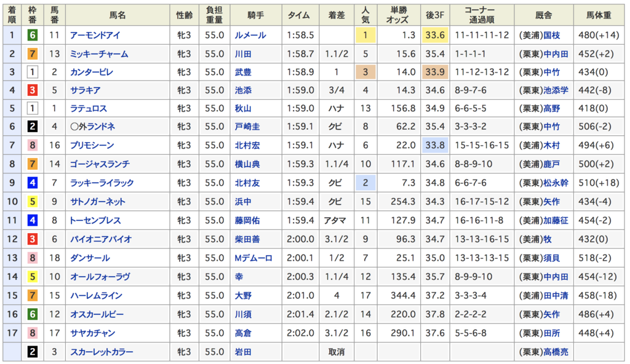Click odds value 344.4
Viewport: 630px width, 364px height.
(404, 296)
